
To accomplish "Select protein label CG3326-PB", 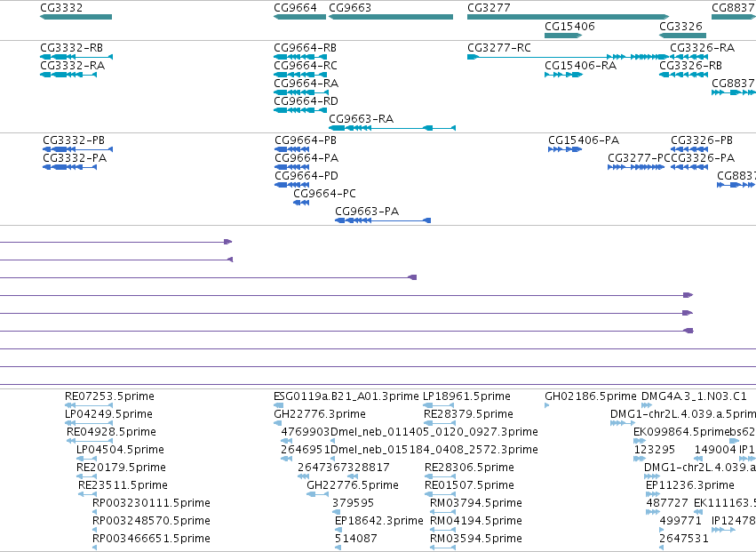I will (702, 140).
